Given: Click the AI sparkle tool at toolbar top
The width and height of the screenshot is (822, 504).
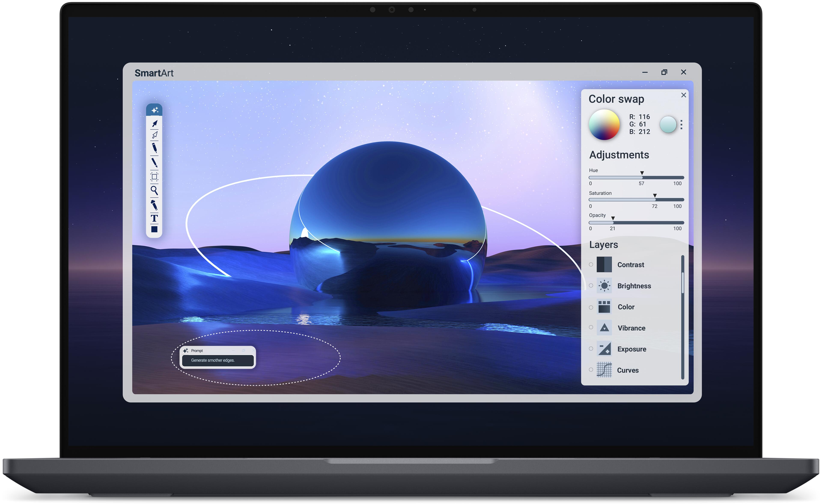Looking at the screenshot, I should (x=155, y=110).
